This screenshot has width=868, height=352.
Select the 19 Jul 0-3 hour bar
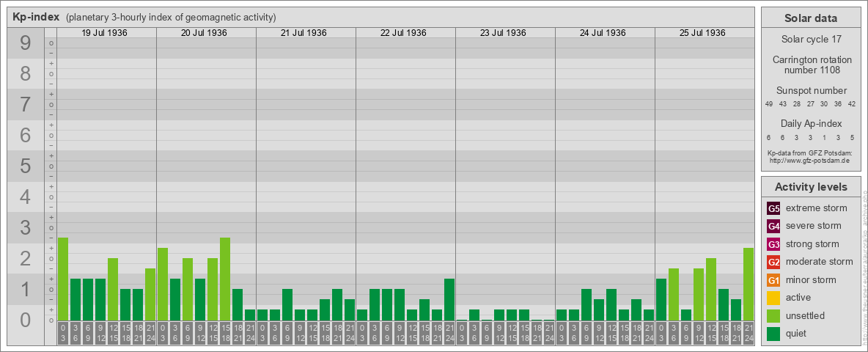[x=62, y=279]
